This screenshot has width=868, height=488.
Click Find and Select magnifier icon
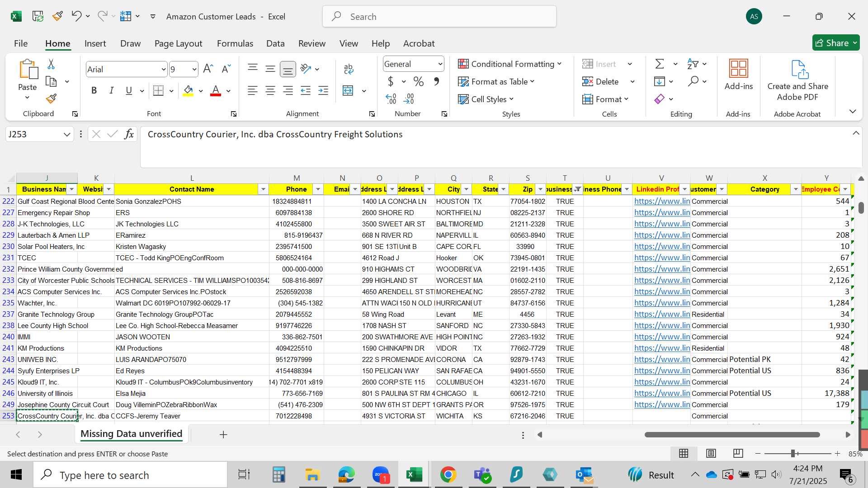point(693,81)
